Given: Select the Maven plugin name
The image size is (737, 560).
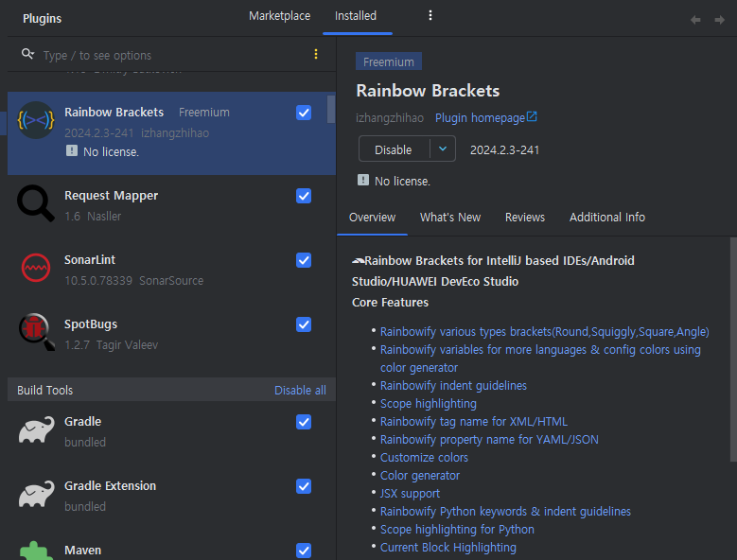Looking at the screenshot, I should point(82,551).
